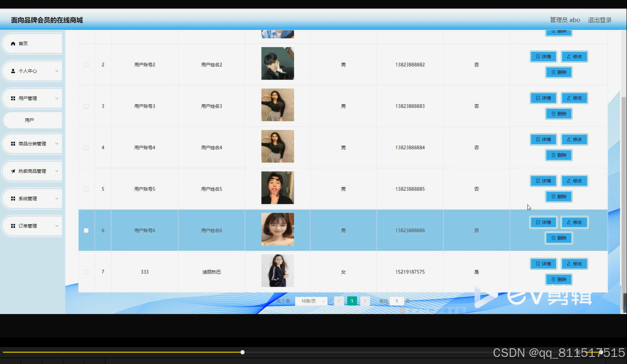Open 个人中心 sidebar menu

point(32,71)
